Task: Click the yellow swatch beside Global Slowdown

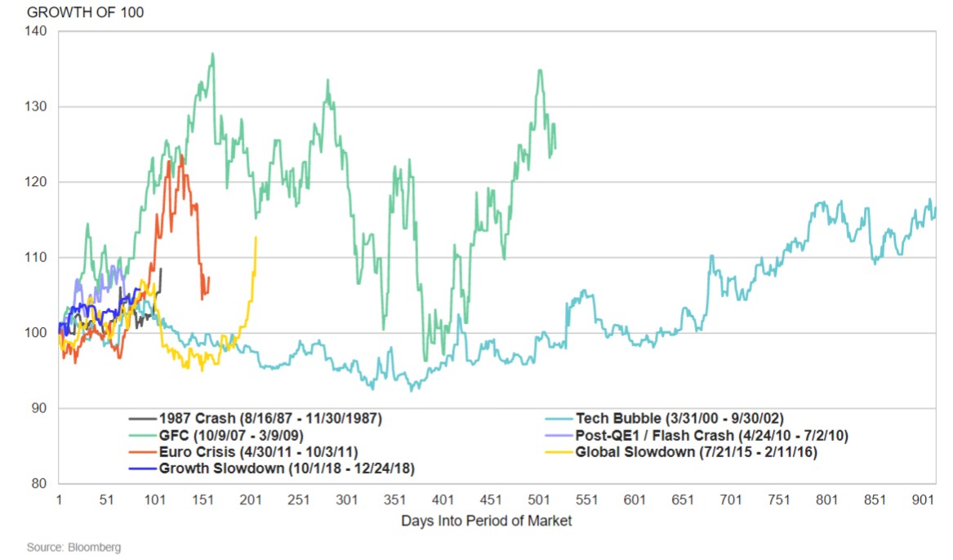Action: (x=558, y=452)
